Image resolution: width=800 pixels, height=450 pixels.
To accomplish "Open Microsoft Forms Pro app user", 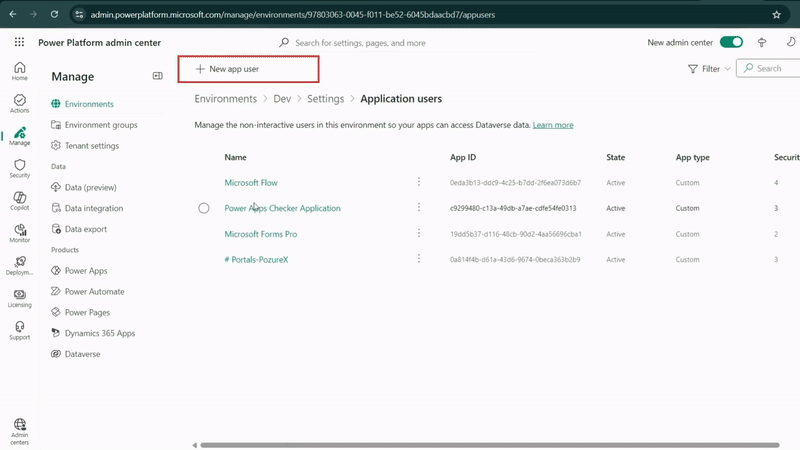I will 261,234.
